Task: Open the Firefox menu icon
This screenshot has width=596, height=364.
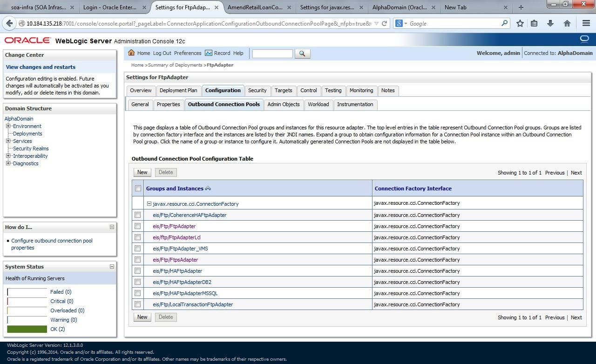Action: [586, 23]
